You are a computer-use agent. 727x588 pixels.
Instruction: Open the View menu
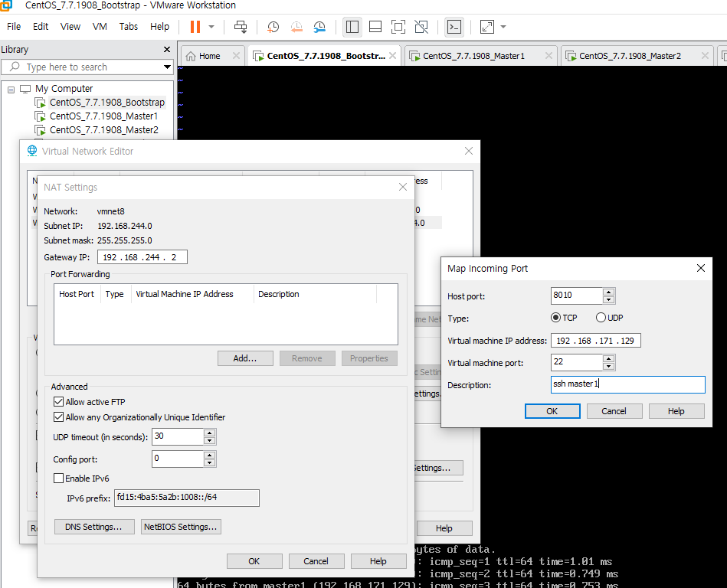(x=70, y=26)
